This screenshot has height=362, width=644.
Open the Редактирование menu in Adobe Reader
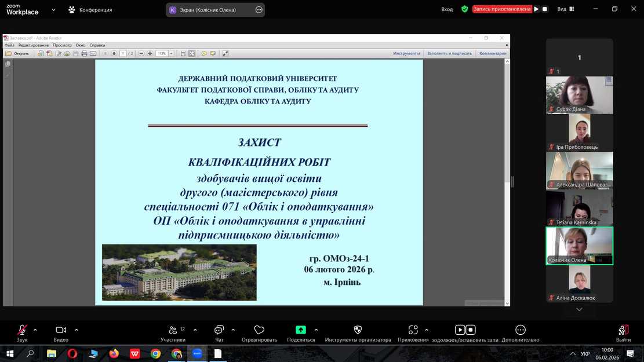coord(34,45)
